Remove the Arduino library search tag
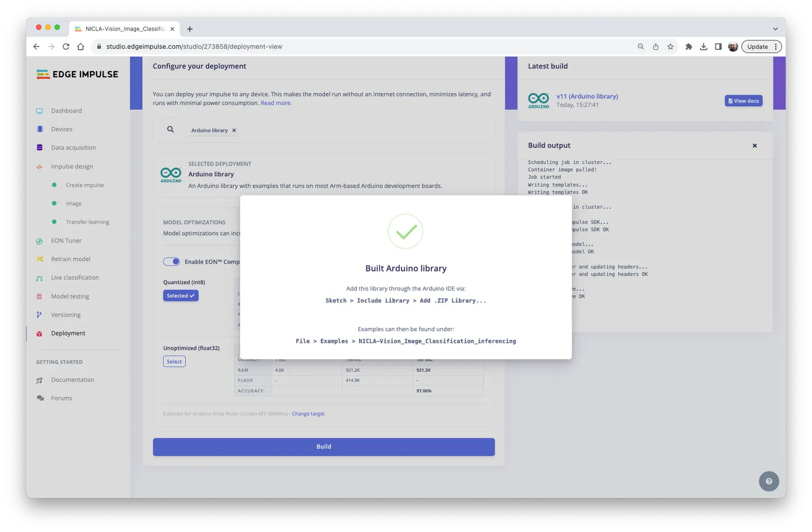812x532 pixels. point(234,131)
